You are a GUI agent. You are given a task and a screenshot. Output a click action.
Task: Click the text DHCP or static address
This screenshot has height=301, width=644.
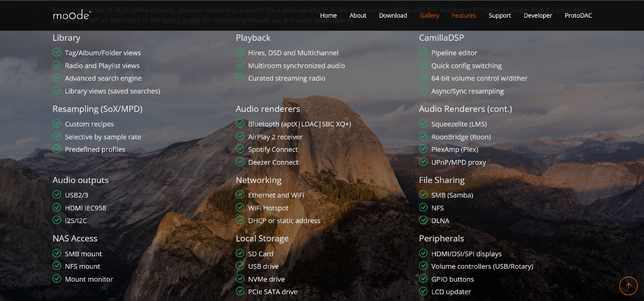tap(284, 221)
